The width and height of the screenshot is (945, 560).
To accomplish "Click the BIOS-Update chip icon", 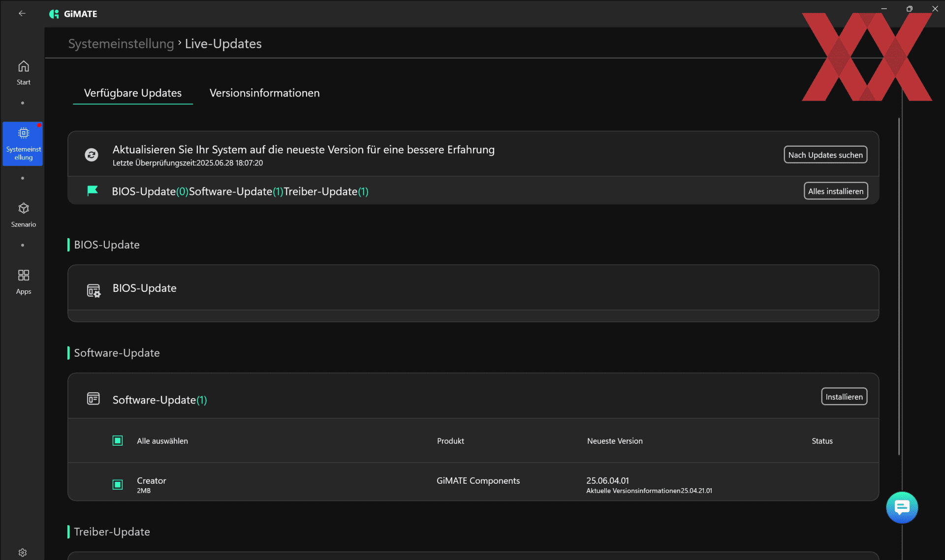I will coord(94,290).
